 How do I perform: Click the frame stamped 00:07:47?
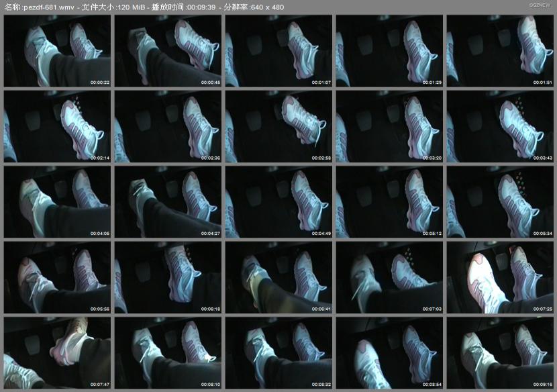tap(57, 353)
